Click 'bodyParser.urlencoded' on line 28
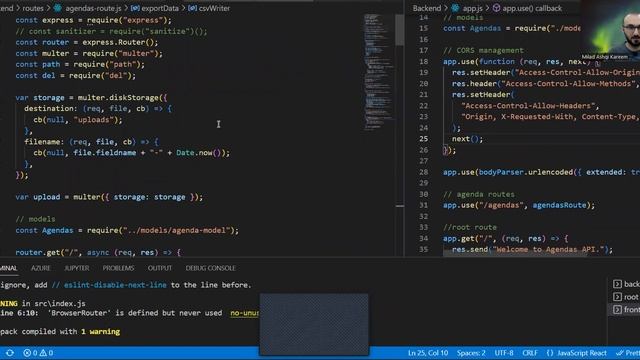The image size is (640, 360). pyautogui.click(x=526, y=172)
